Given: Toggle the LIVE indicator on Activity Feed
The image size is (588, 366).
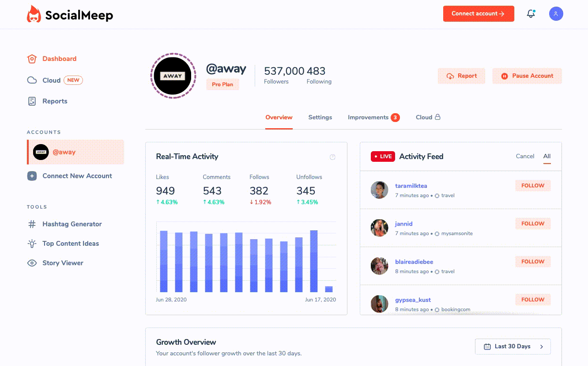Looking at the screenshot, I should [x=382, y=156].
